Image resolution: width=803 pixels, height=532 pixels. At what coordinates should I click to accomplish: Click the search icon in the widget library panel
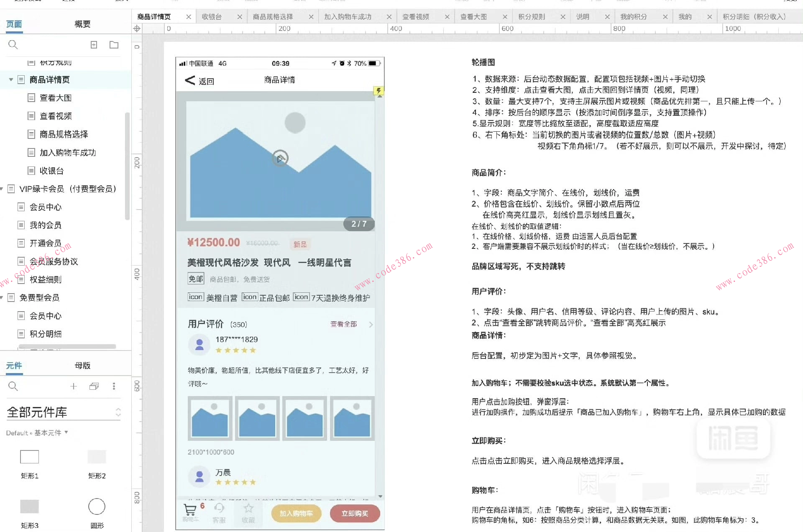pyautogui.click(x=13, y=386)
